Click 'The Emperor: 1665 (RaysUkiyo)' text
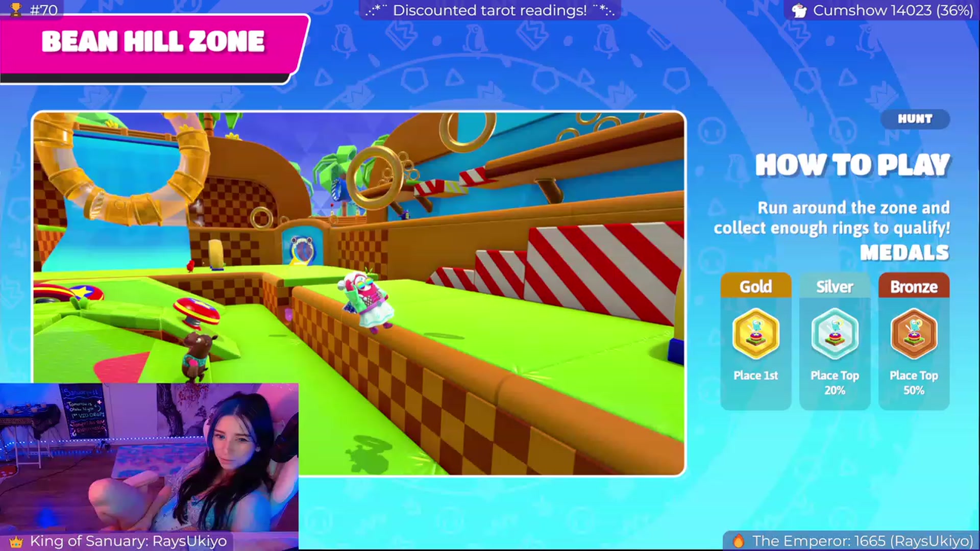Image resolution: width=980 pixels, height=551 pixels. pos(863,541)
